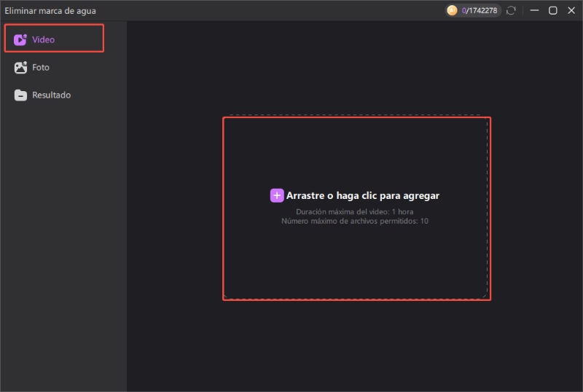
Task: Refresh the AI credits counter
Action: point(512,10)
